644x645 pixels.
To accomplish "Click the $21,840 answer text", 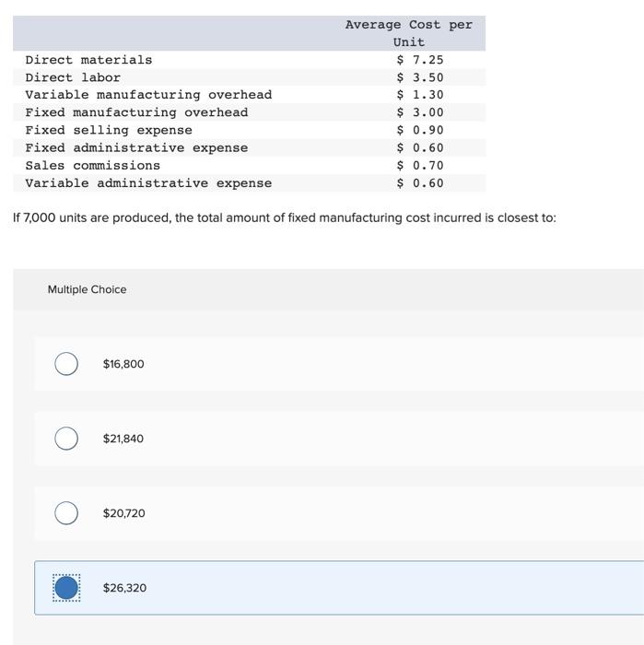I will coord(123,439).
